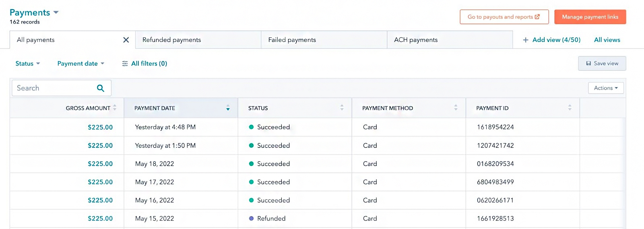Switch to the All payments tab
The image size is (644, 229).
coord(72,40)
